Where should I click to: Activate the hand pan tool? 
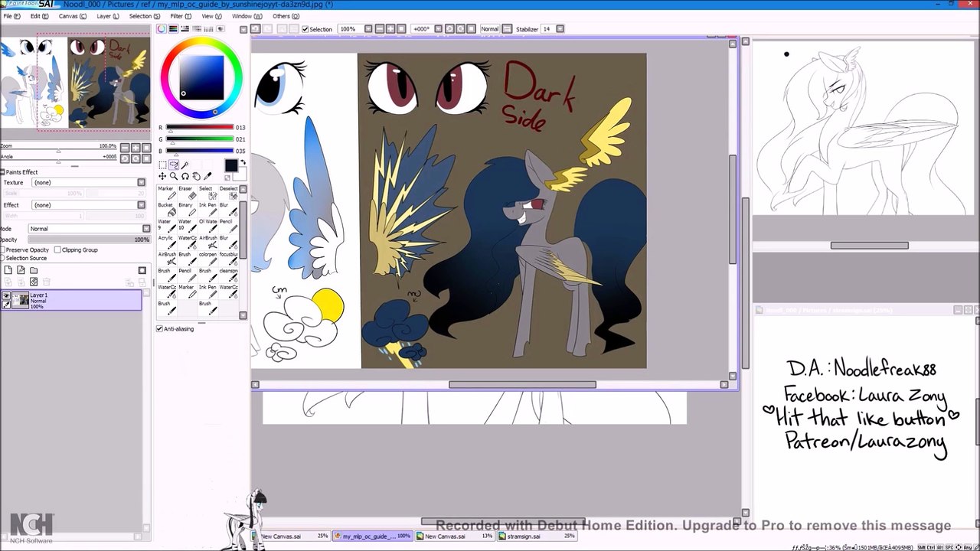(x=196, y=176)
